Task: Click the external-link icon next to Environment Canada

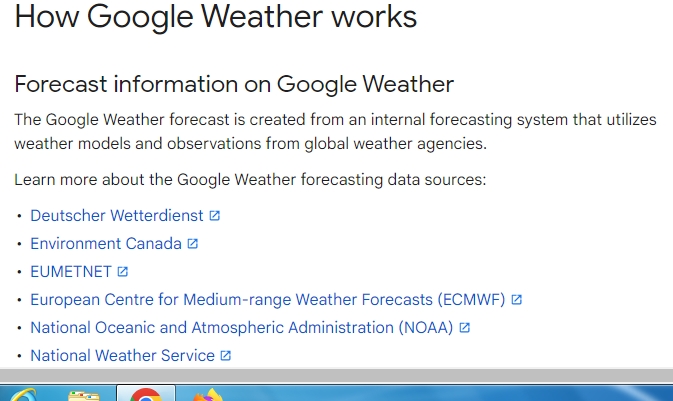Action: [193, 244]
